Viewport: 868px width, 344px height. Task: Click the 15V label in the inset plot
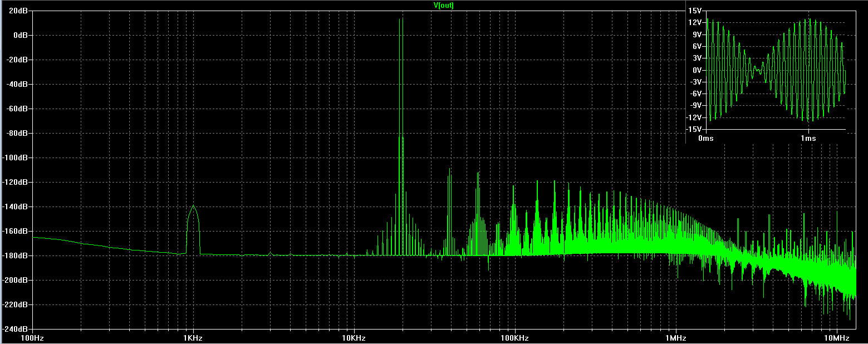(694, 11)
